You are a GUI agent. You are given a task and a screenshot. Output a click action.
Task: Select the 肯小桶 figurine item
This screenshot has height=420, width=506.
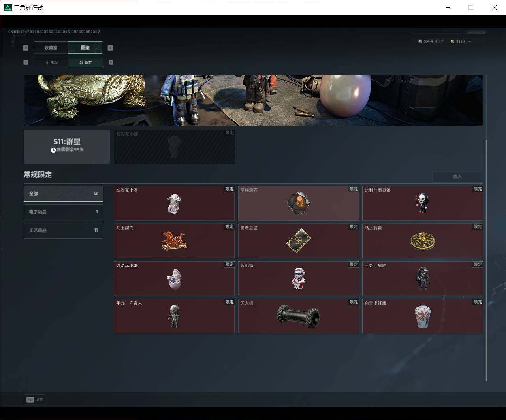298,278
